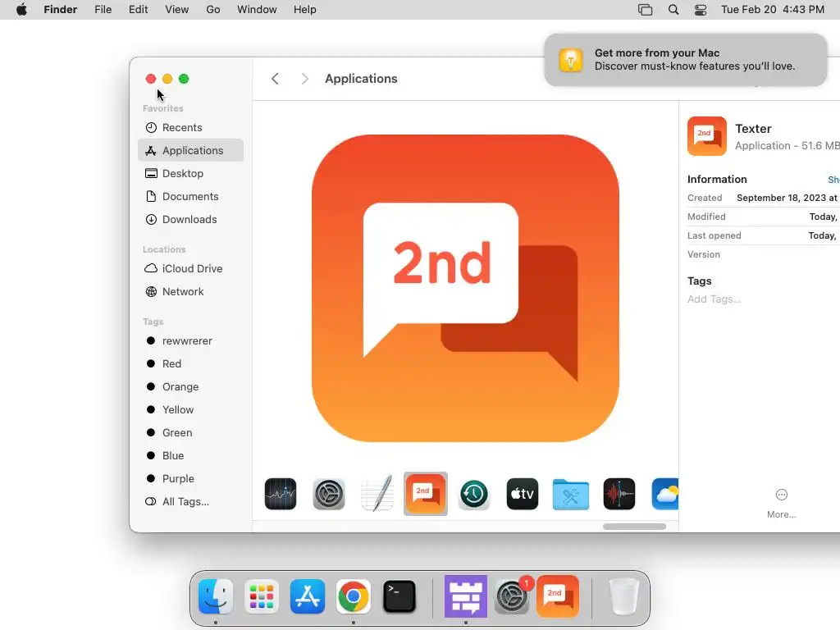Click the date and time in the menu bar

[x=773, y=10]
